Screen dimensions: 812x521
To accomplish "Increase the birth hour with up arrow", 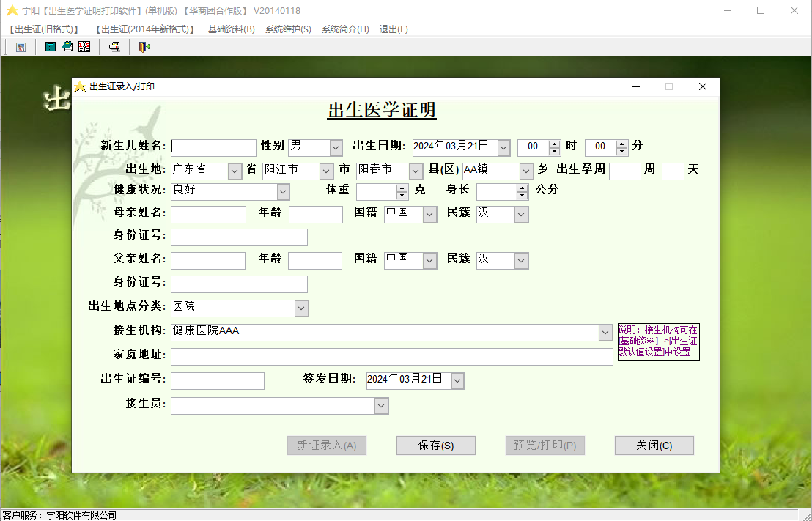I will [x=555, y=144].
